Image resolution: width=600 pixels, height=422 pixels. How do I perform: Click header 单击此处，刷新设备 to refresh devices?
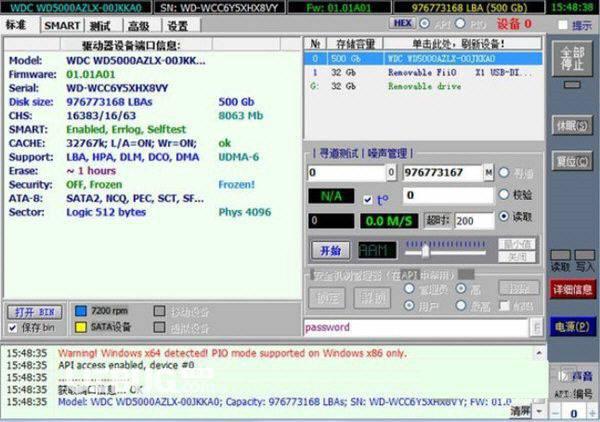(462, 44)
